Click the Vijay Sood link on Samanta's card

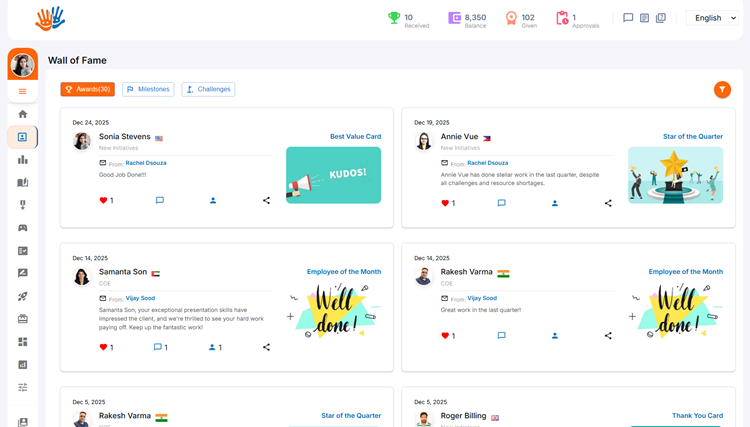[x=139, y=298]
